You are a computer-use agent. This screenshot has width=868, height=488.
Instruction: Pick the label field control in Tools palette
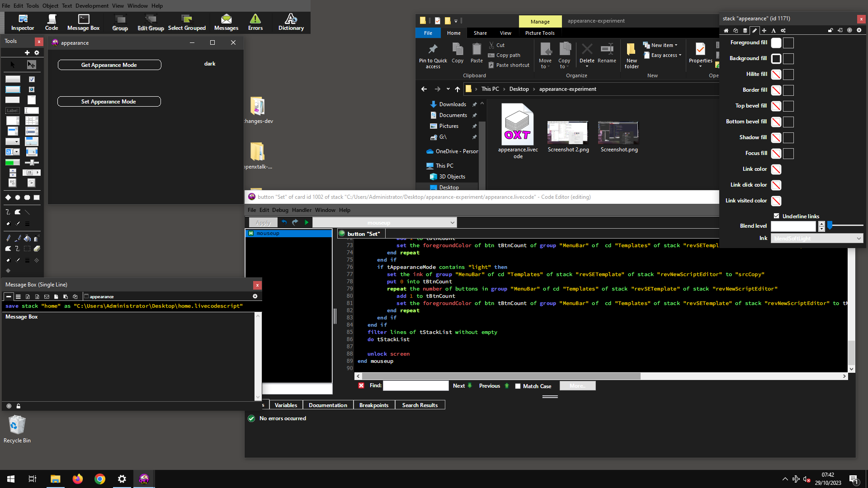point(13,110)
